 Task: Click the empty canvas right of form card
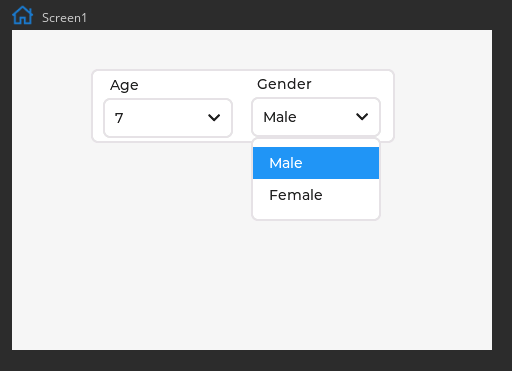point(443,106)
